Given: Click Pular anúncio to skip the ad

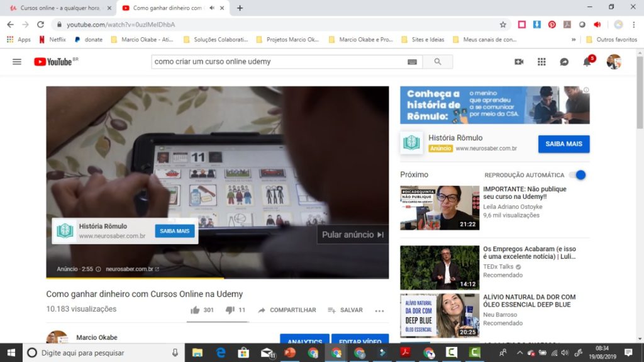Looking at the screenshot, I should click(x=352, y=234).
